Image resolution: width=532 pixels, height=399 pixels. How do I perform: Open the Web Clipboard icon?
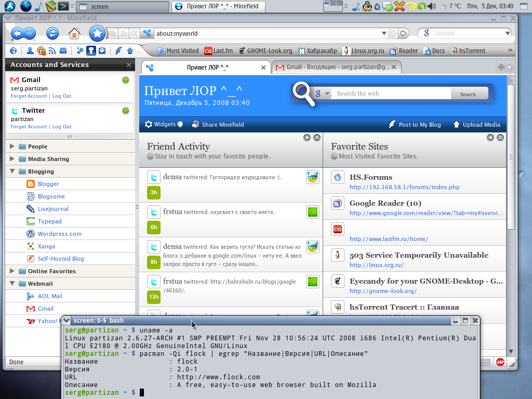pyautogui.click(x=102, y=51)
